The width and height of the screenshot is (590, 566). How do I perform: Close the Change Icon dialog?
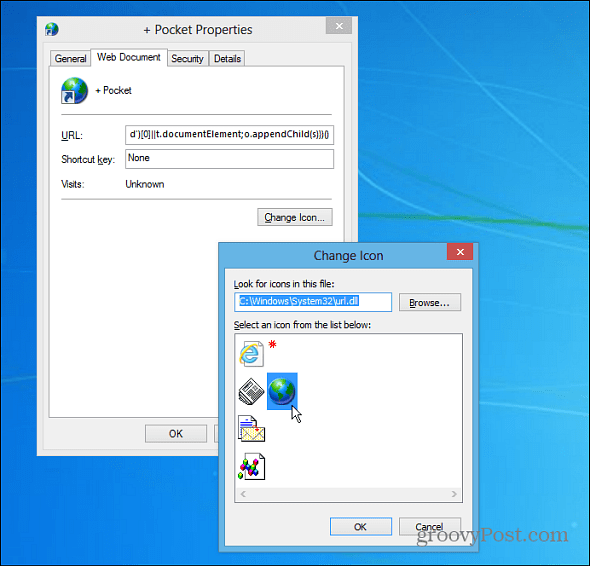460,252
